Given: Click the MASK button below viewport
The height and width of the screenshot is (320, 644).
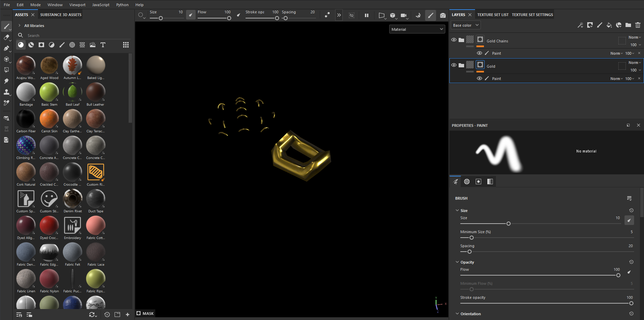Looking at the screenshot, I should (x=145, y=313).
